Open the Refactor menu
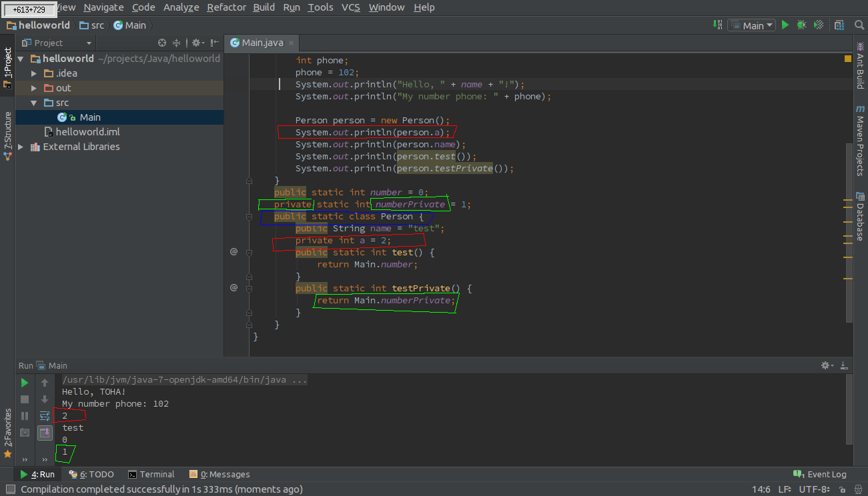Screen dimensions: 868x496 pos(226,7)
